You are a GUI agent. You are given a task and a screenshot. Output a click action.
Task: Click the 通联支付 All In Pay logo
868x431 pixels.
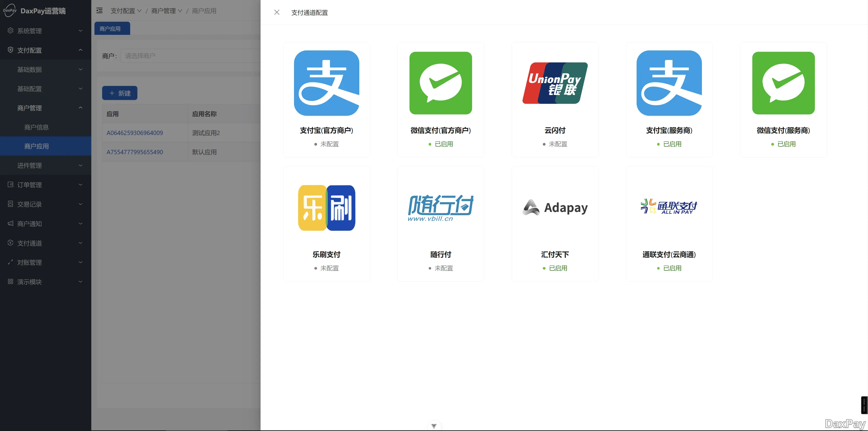[x=669, y=206]
